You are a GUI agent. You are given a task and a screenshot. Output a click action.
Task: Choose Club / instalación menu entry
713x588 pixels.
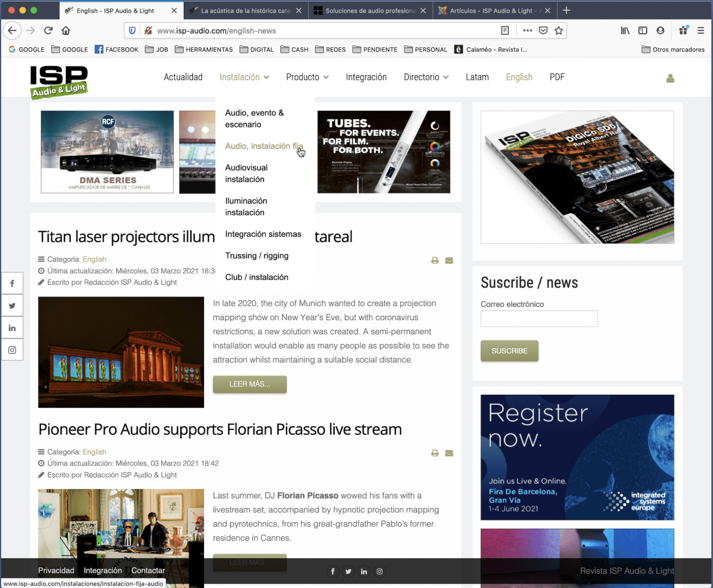[x=257, y=277]
